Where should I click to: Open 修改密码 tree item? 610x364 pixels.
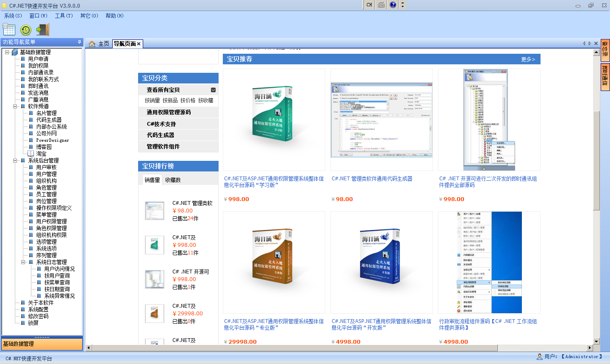[x=38, y=316]
